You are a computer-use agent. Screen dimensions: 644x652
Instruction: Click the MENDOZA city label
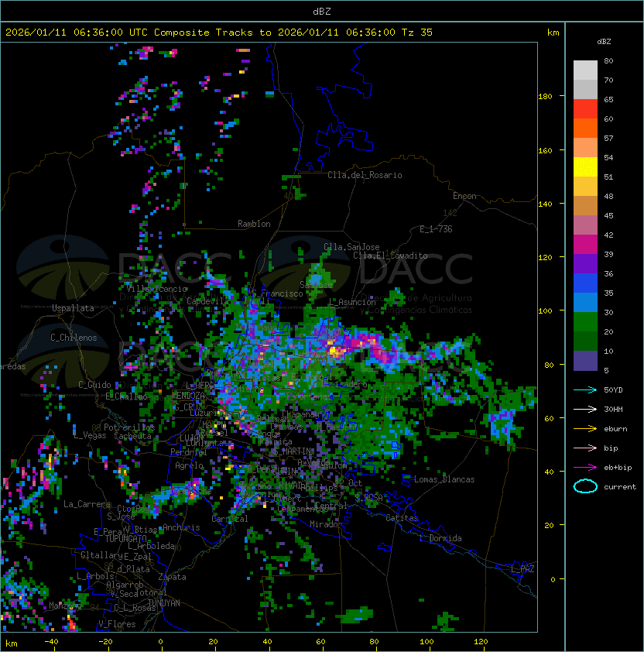pyautogui.click(x=188, y=396)
